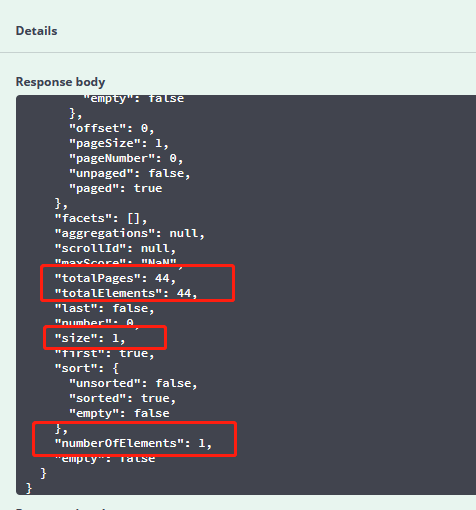This screenshot has height=510, width=476.
Task: Select the "first": true line
Action: pyautogui.click(x=105, y=353)
